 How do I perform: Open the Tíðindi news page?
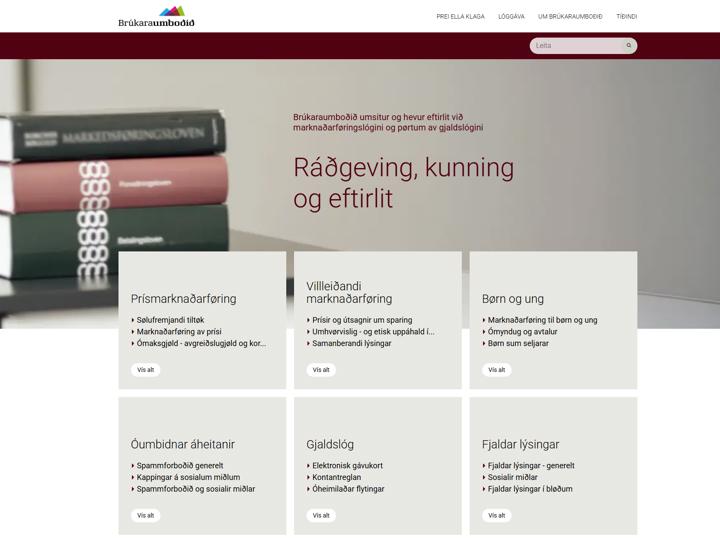pos(626,17)
